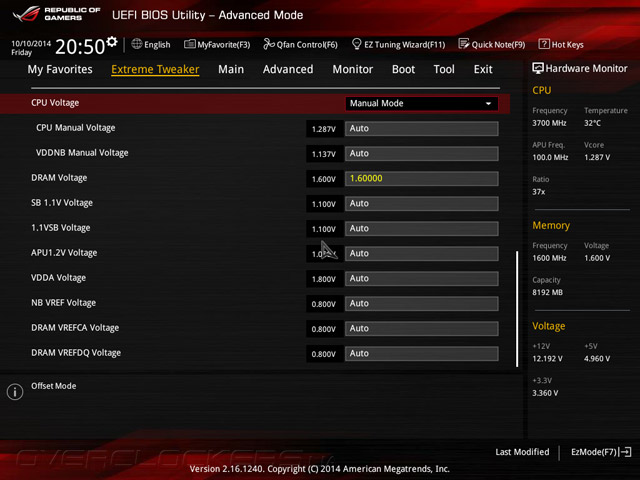Viewport: 640px width, 480px height.
Task: Click the 3700 MHz CPU frequency value
Action: [549, 123]
